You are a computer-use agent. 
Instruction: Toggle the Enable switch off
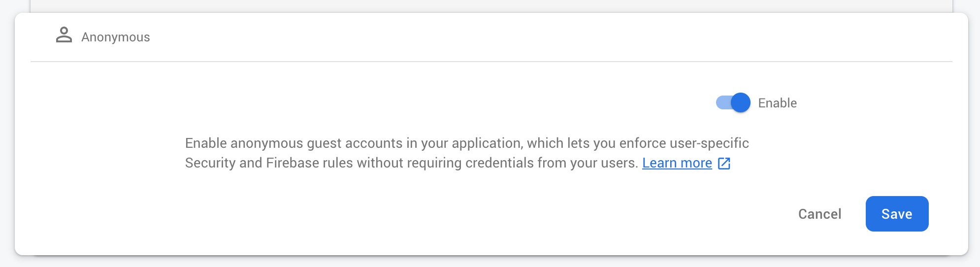(733, 103)
